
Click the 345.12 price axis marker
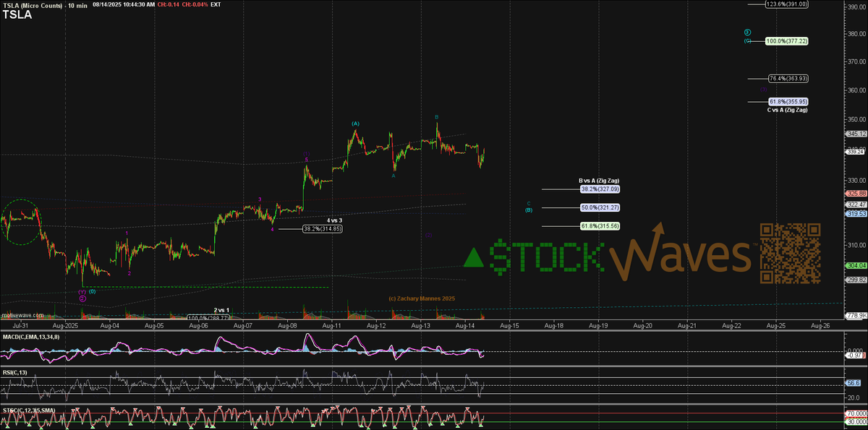856,134
